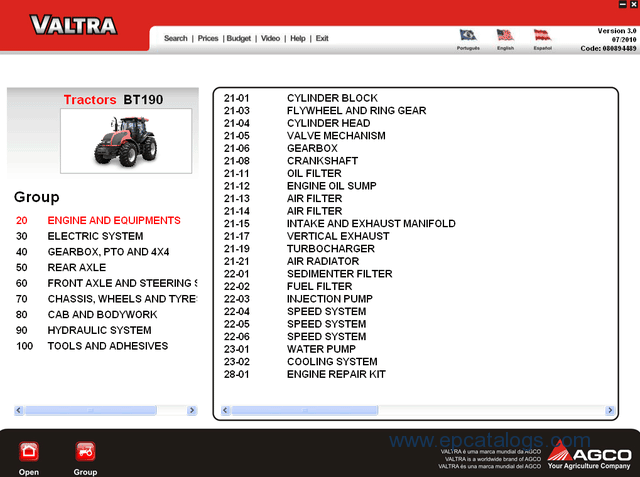Open 21-08 Crankshaft
Image resolution: width=640 pixels, height=477 pixels.
tap(291, 161)
